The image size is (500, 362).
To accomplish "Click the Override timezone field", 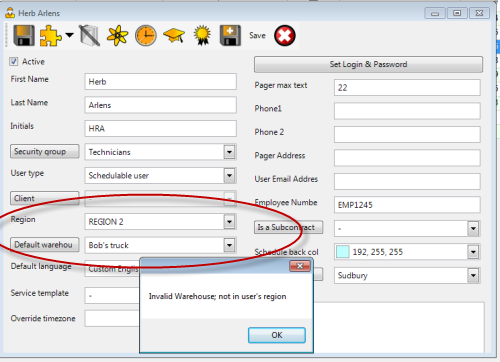I will pos(112,318).
